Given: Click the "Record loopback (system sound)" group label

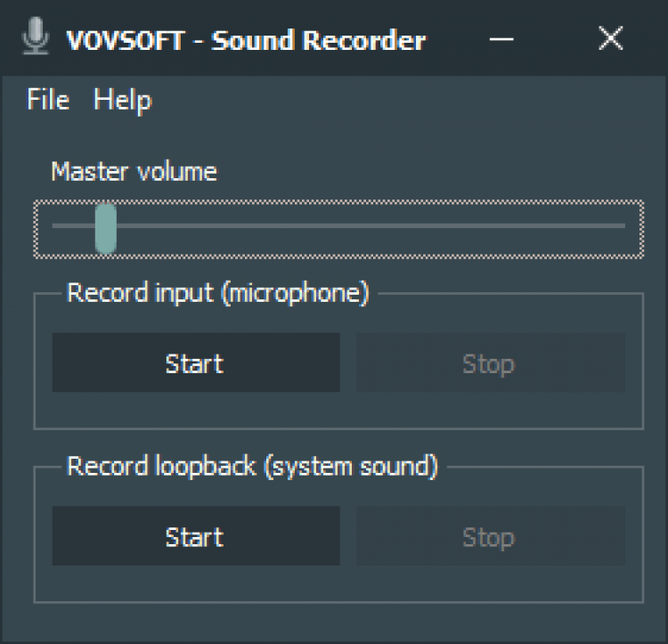Looking at the screenshot, I should [x=252, y=467].
